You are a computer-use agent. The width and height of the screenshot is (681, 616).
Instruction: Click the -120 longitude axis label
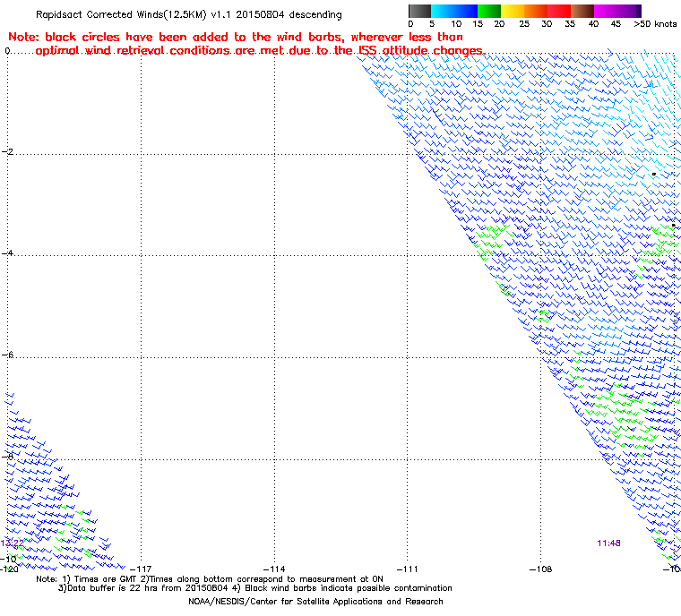pyautogui.click(x=10, y=569)
